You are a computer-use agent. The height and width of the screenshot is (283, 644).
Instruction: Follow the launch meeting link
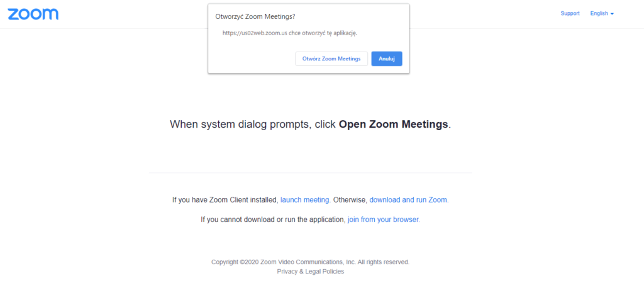point(304,200)
